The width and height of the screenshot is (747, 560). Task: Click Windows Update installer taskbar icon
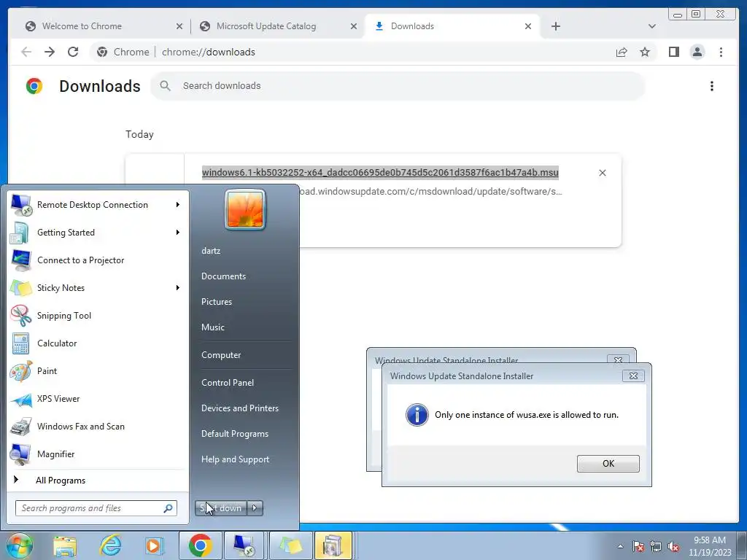pos(333,546)
